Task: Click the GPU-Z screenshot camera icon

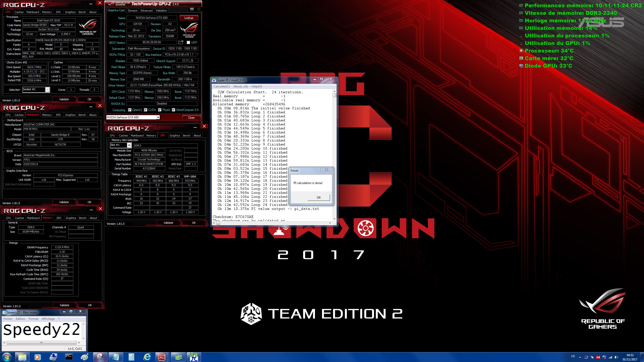Action: [192, 9]
